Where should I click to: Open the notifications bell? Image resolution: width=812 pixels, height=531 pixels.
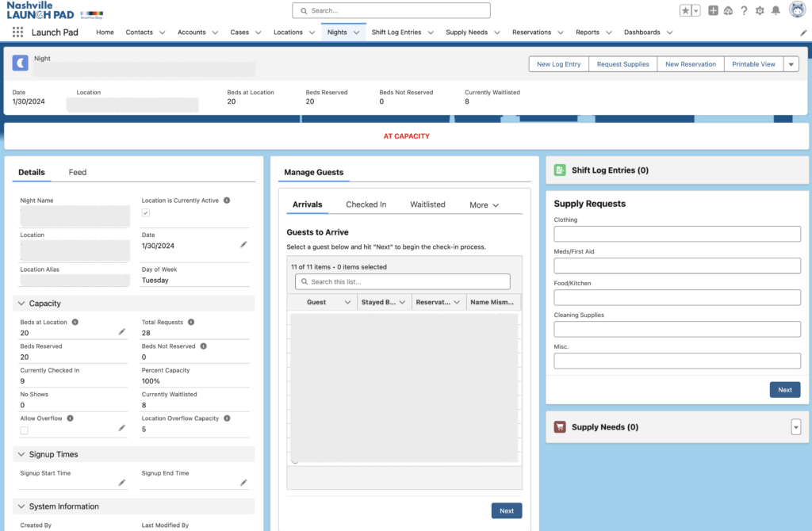[x=776, y=10]
